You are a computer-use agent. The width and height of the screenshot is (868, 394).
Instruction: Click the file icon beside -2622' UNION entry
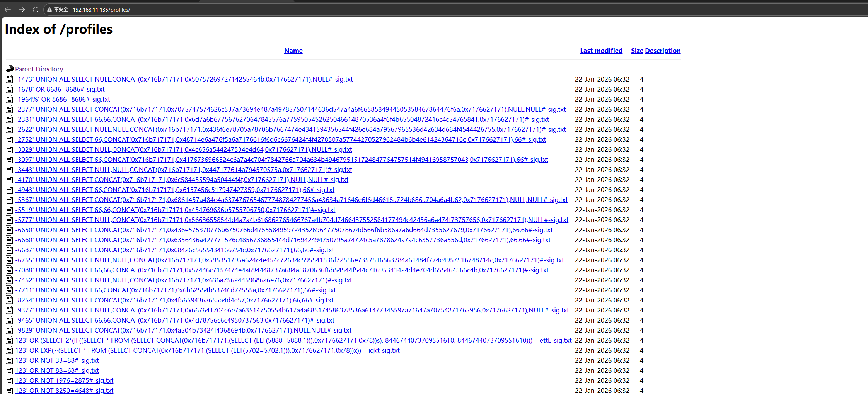[x=9, y=129]
